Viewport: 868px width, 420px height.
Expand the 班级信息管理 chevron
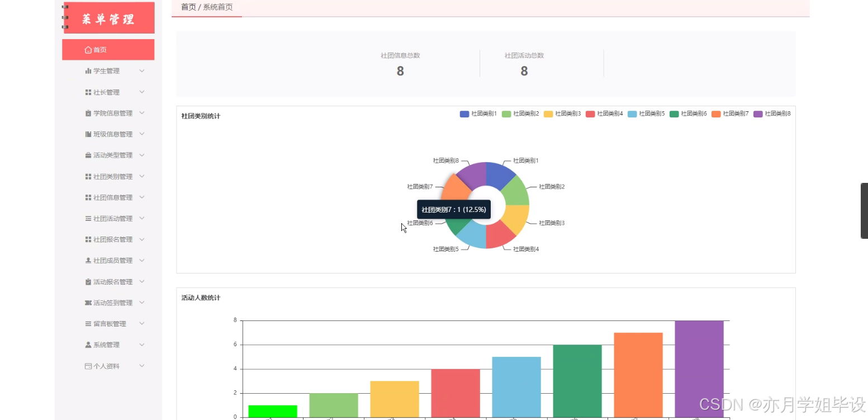(x=142, y=134)
